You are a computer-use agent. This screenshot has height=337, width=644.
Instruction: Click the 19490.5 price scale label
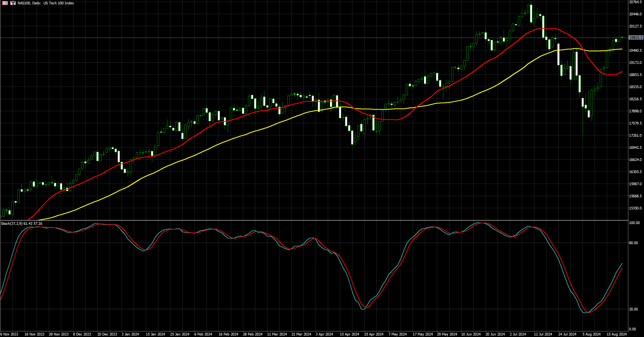pyautogui.click(x=635, y=50)
